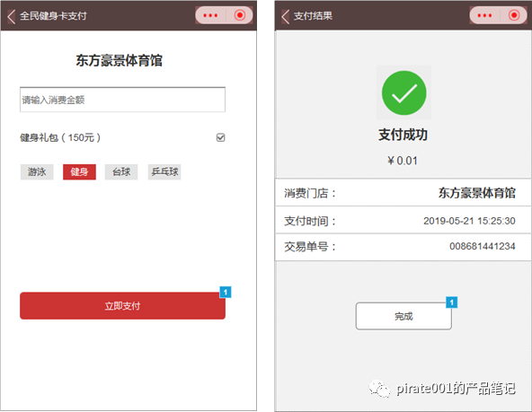Click the 完成 button

pyautogui.click(x=403, y=316)
